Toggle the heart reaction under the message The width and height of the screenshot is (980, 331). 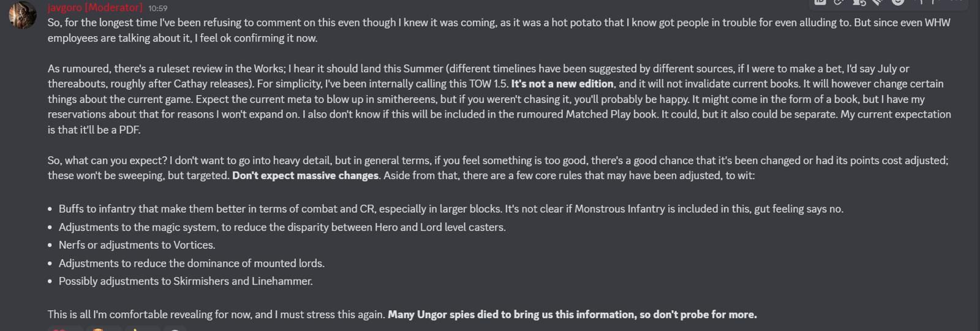click(x=66, y=329)
